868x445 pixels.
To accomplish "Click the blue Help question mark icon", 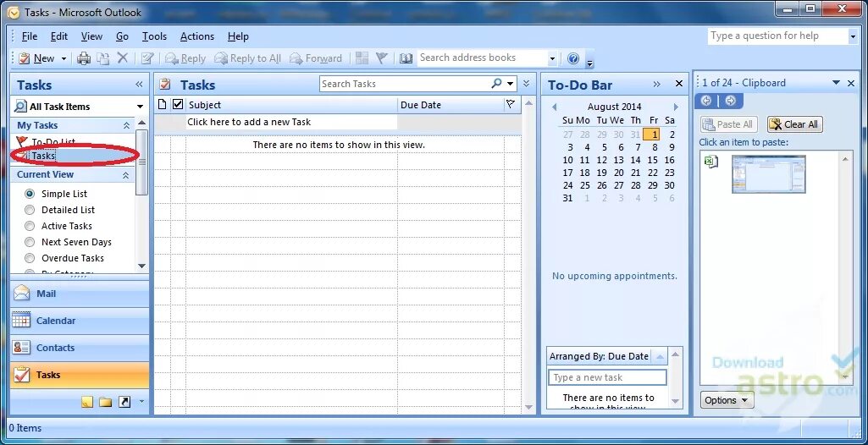I will click(x=573, y=58).
